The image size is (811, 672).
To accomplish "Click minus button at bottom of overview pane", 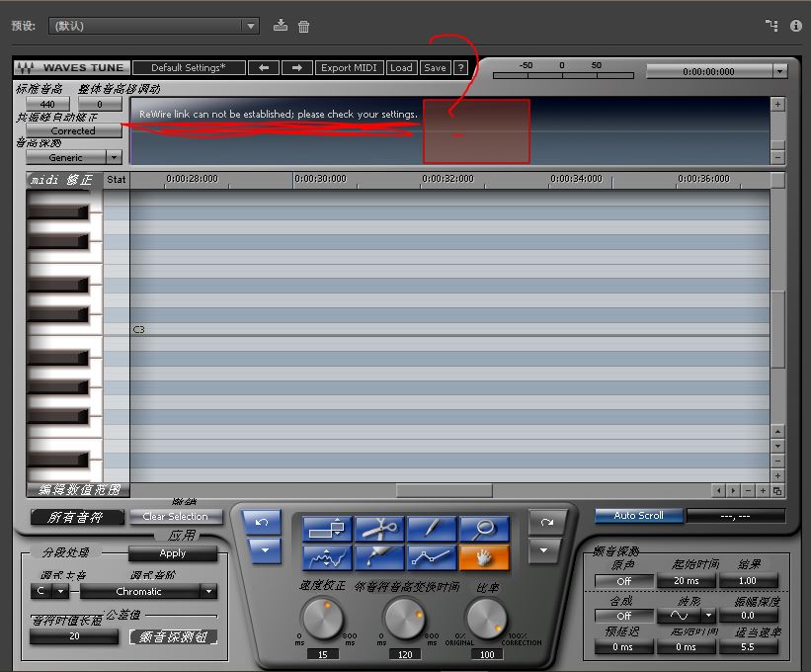I will point(777,157).
